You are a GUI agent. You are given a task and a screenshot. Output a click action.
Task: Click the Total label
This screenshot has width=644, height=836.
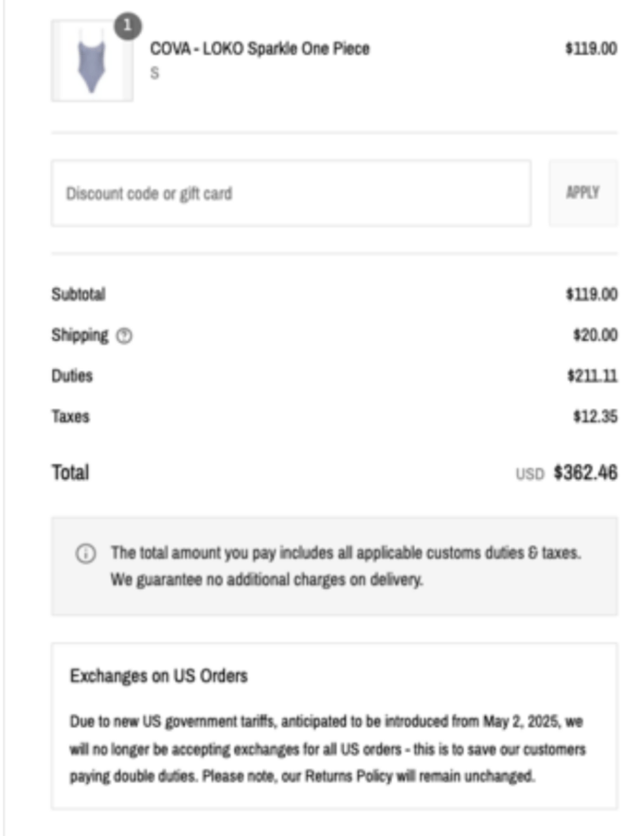(70, 472)
